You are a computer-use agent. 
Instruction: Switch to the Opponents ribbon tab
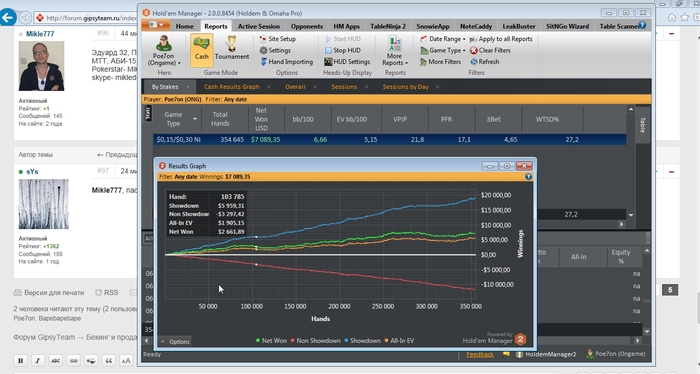306,26
